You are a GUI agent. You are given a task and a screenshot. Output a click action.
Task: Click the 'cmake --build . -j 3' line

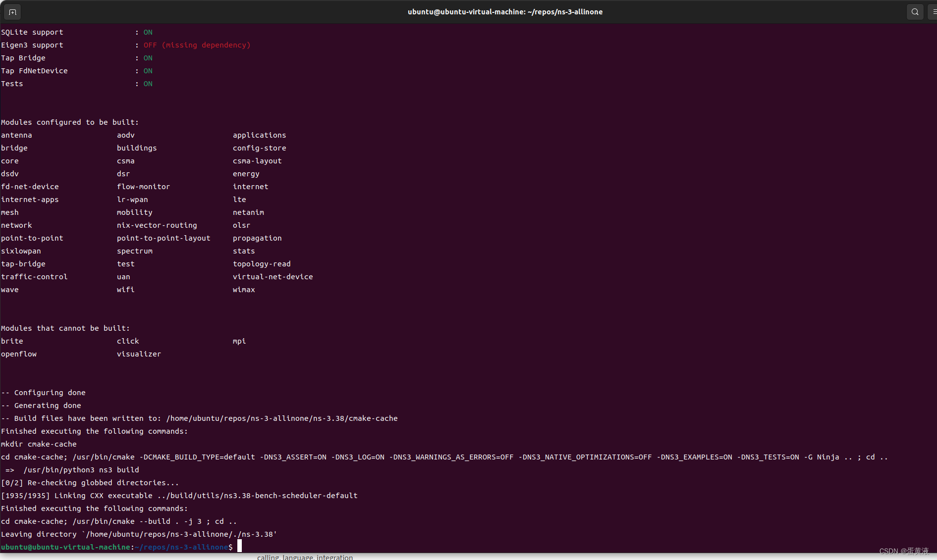[x=119, y=521]
